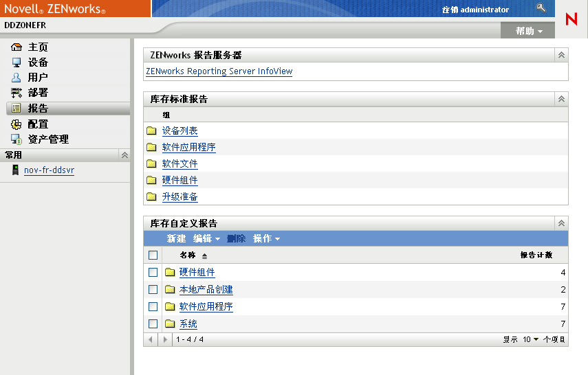Open the 帮助 dropdown menu
588x375 pixels.
click(x=529, y=31)
